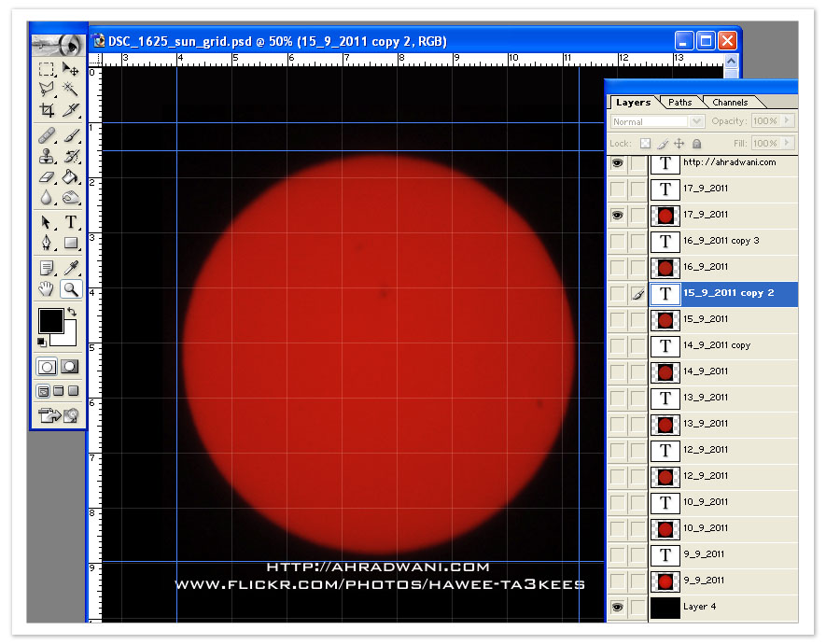This screenshot has height=644, width=826.
Task: Activate the Hand tool
Action: [x=47, y=289]
